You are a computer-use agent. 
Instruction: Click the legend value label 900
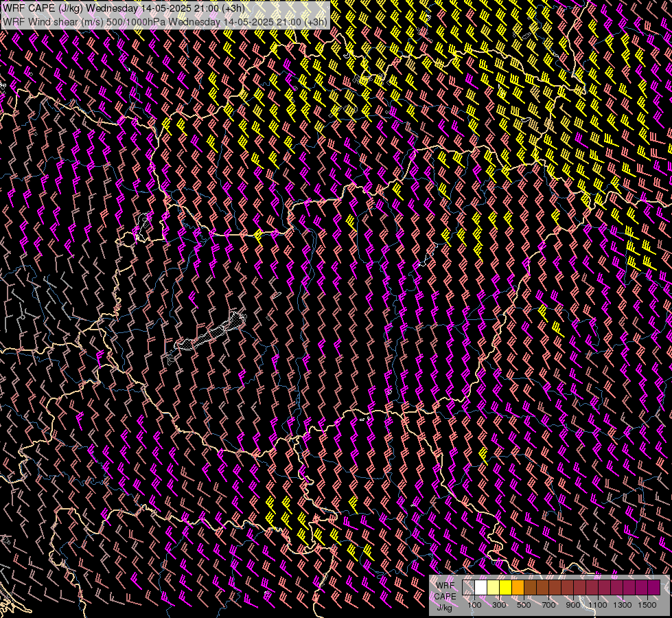[573, 605]
